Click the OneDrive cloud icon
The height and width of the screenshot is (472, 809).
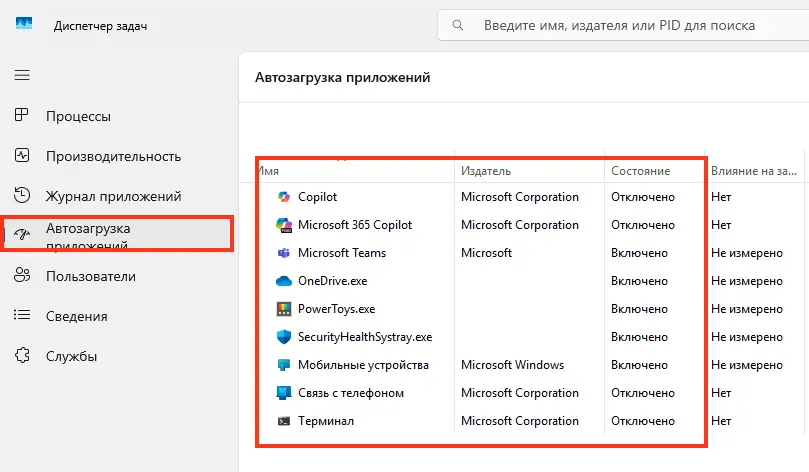[284, 281]
